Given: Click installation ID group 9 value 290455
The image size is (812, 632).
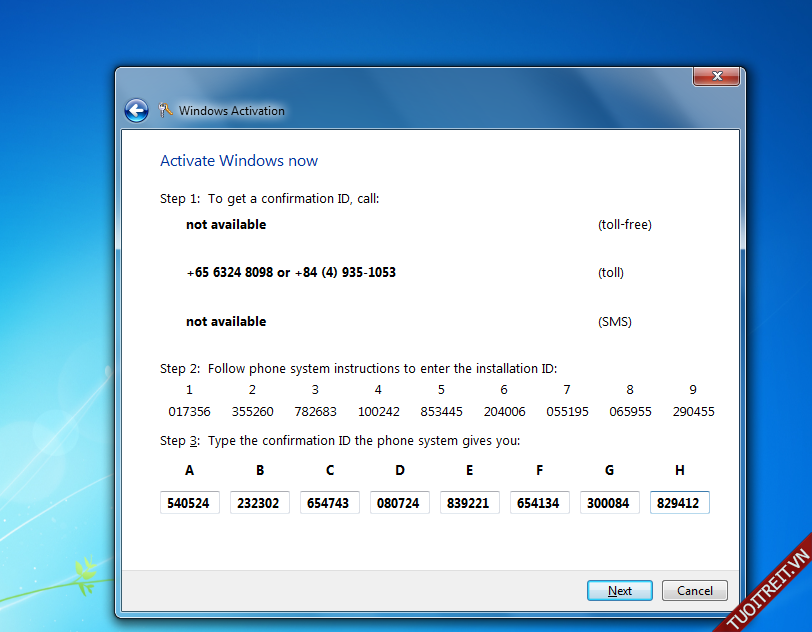Looking at the screenshot, I should [693, 412].
